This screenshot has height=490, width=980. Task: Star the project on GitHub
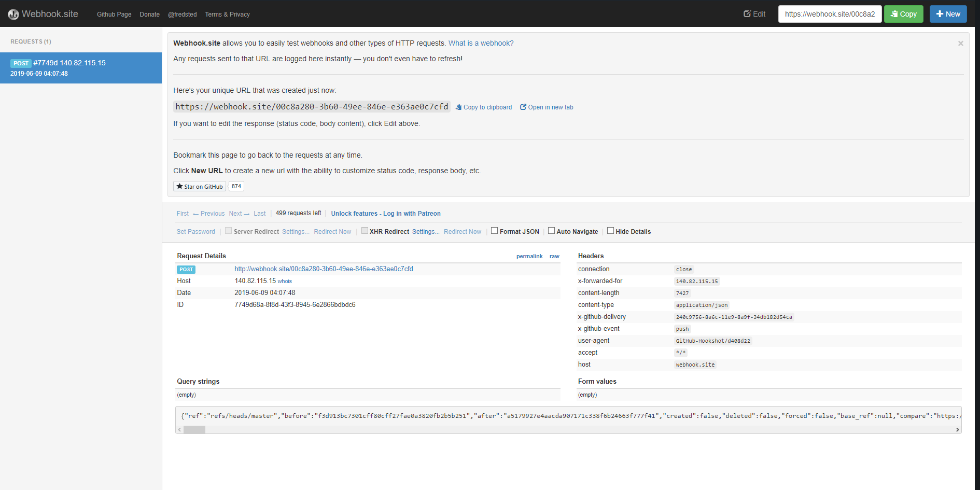[200, 187]
